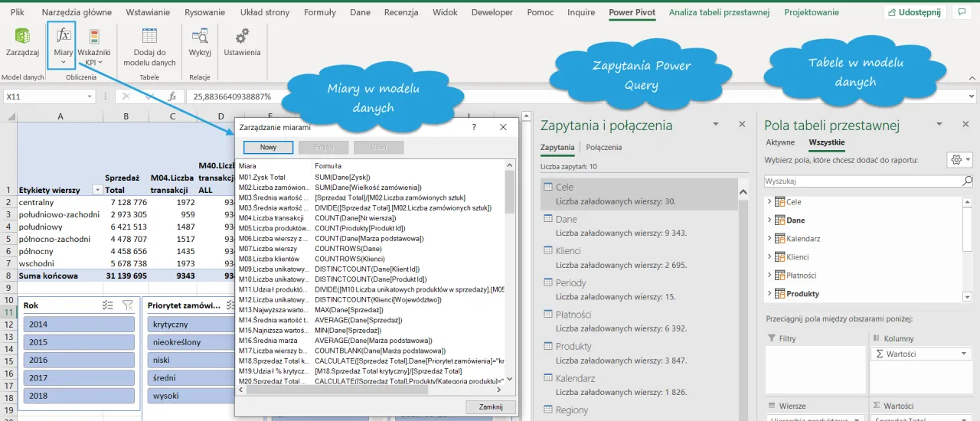
Task: Click the confirm formula checkmark icon
Action: point(149,96)
